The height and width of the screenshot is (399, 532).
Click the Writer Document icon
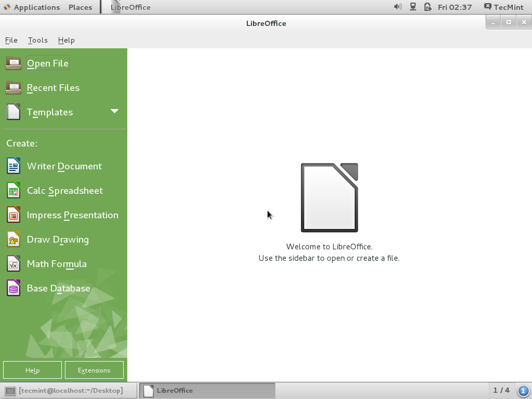click(14, 166)
